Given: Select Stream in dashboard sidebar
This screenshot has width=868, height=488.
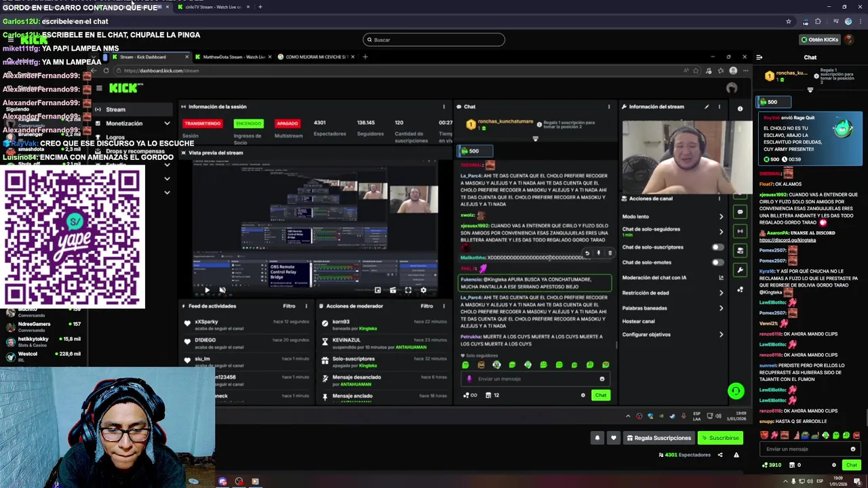Looking at the screenshot, I should coord(133,109).
